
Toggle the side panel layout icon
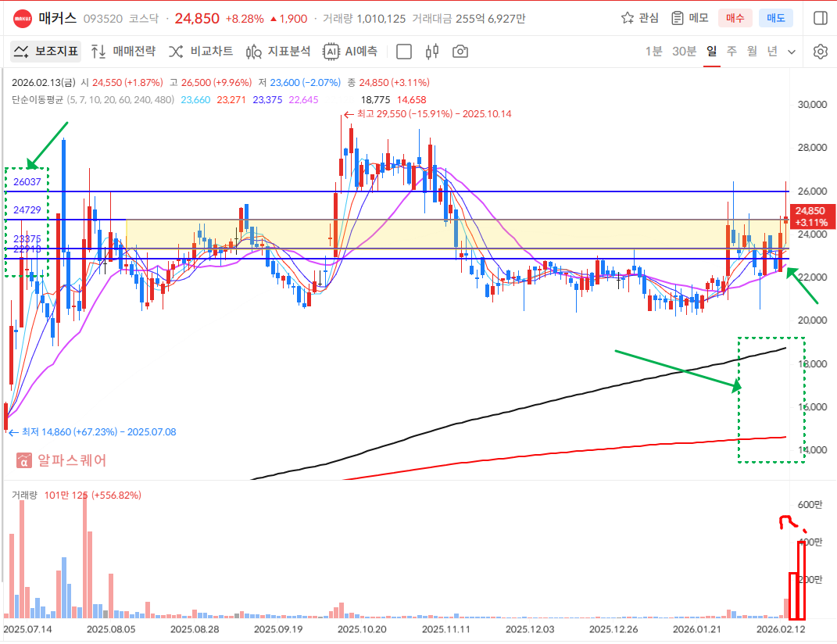(820, 18)
